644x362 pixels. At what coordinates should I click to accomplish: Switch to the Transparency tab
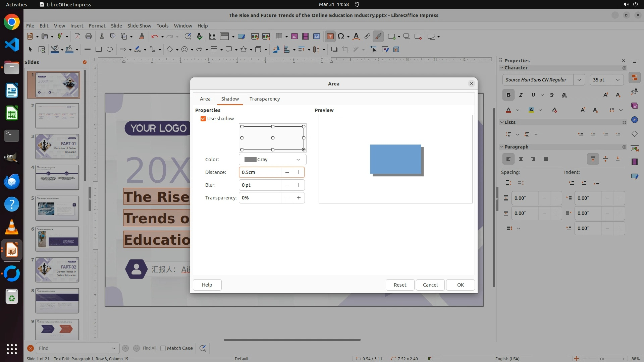pos(264,99)
